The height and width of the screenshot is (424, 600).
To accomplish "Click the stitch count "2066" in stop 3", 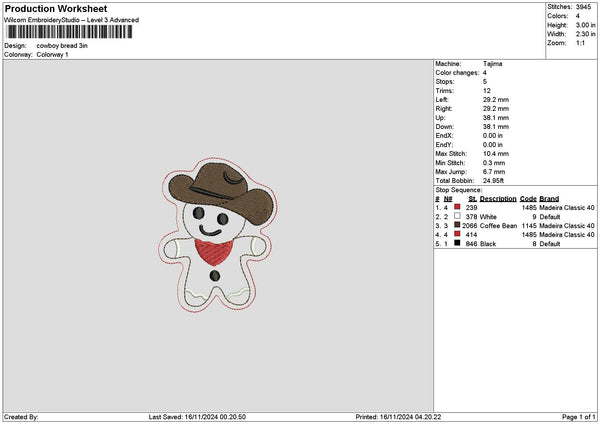I will click(x=470, y=226).
